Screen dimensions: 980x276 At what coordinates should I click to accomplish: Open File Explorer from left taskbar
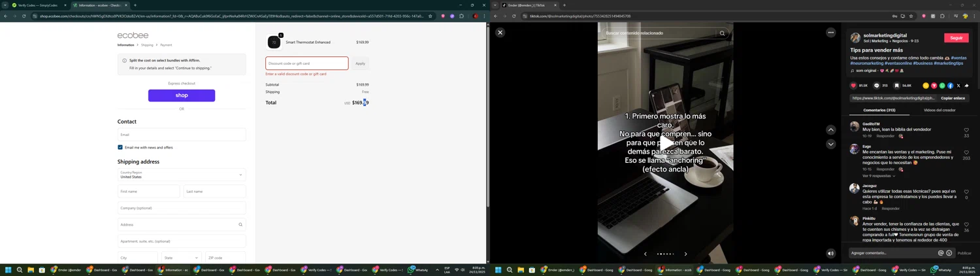(31, 270)
